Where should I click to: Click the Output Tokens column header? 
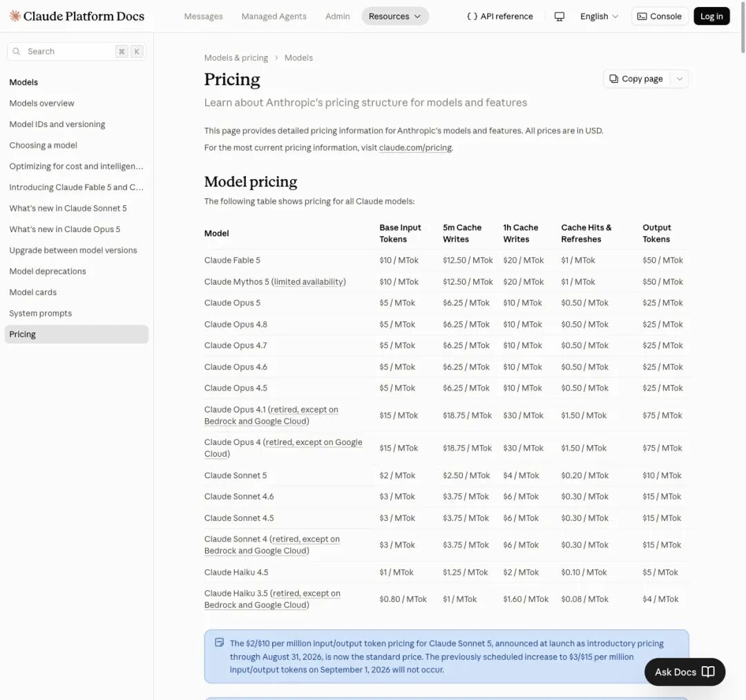[657, 233]
